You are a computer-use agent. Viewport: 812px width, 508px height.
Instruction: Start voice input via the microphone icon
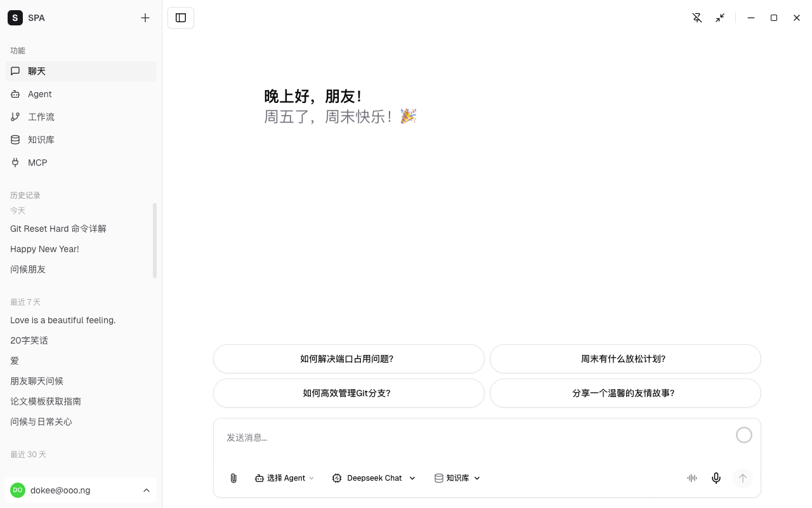(x=716, y=478)
